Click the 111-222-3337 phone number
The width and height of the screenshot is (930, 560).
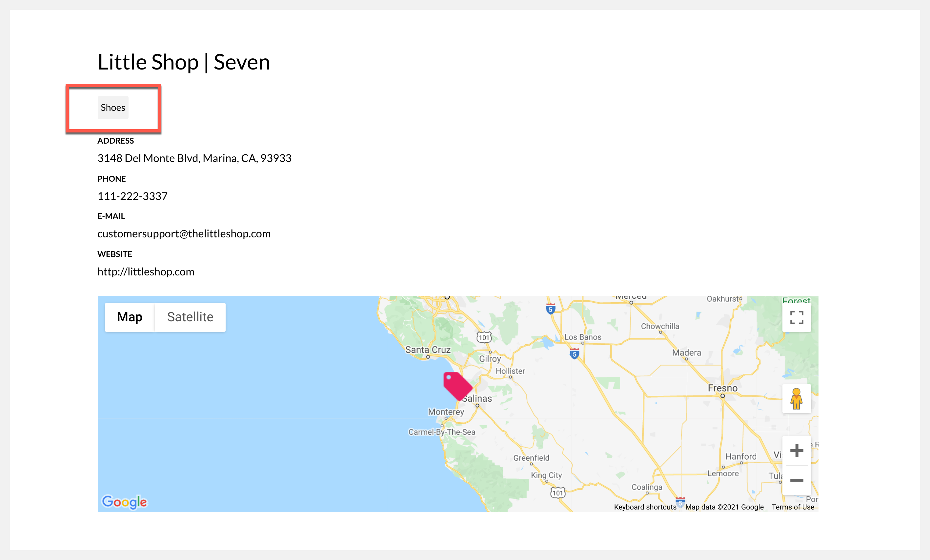pyautogui.click(x=132, y=196)
